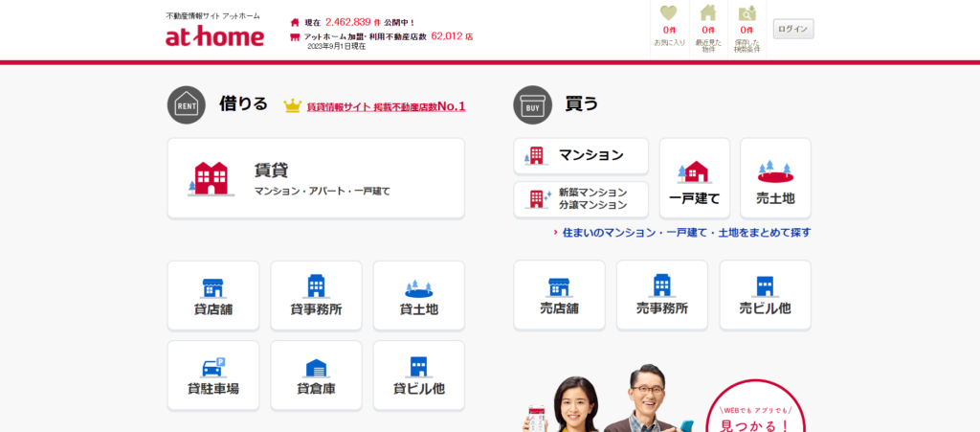
Task: Click the 借りる heading
Action: [x=243, y=103]
